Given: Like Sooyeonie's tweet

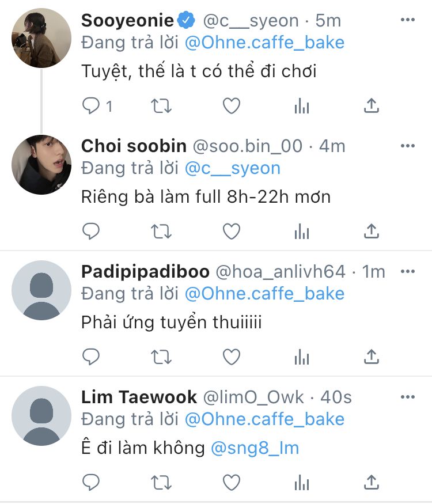Looking at the screenshot, I should [232, 106].
